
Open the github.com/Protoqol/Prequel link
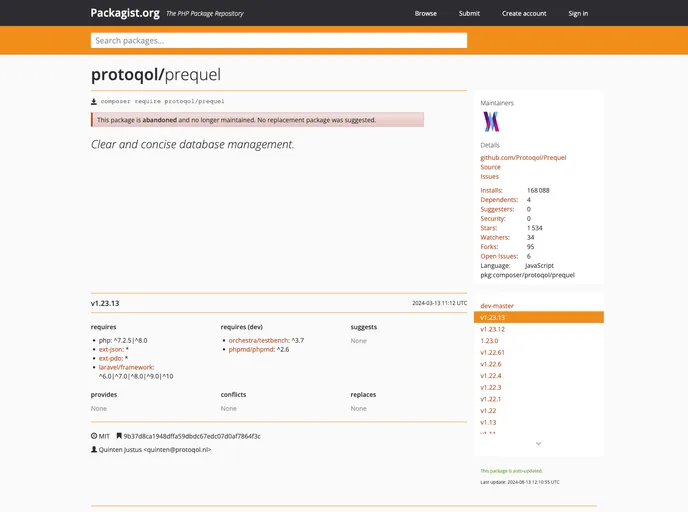[x=523, y=158]
